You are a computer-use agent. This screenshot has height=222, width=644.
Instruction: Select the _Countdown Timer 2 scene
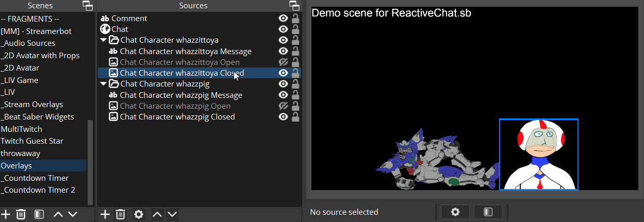[43, 190]
